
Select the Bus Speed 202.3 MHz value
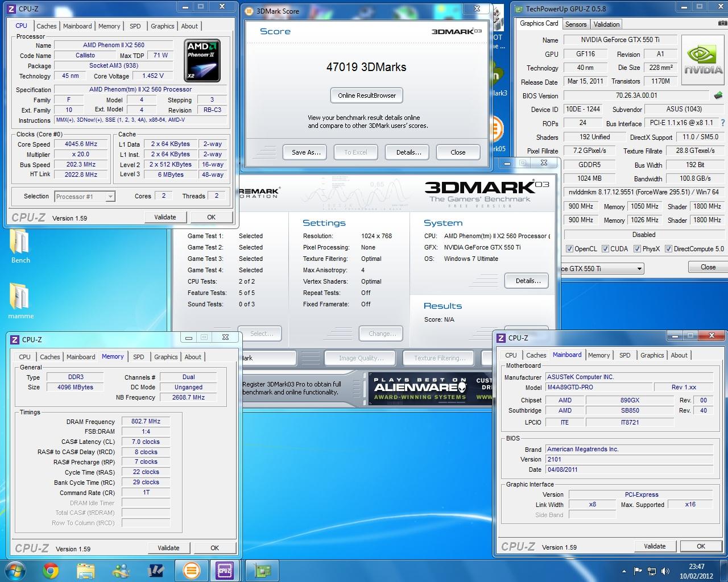pyautogui.click(x=81, y=165)
